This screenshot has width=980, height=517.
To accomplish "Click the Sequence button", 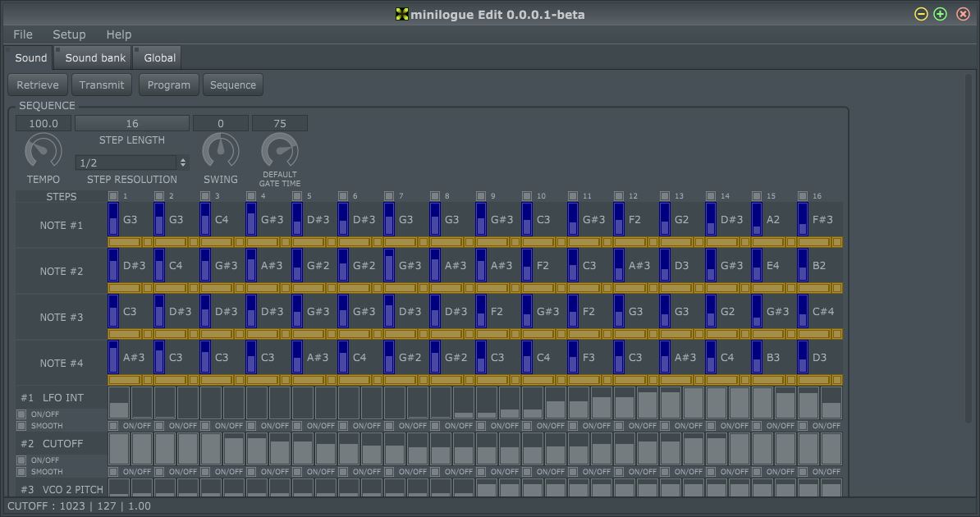I will click(233, 85).
